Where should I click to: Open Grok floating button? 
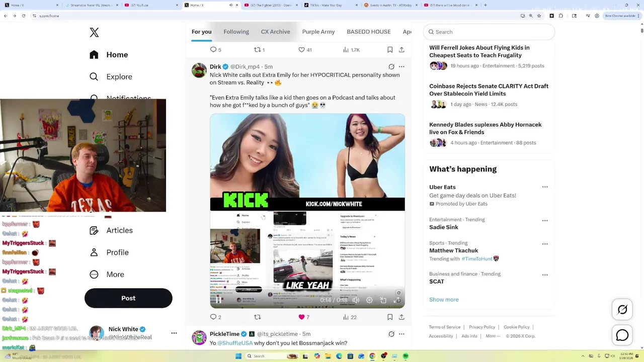pos(622,310)
